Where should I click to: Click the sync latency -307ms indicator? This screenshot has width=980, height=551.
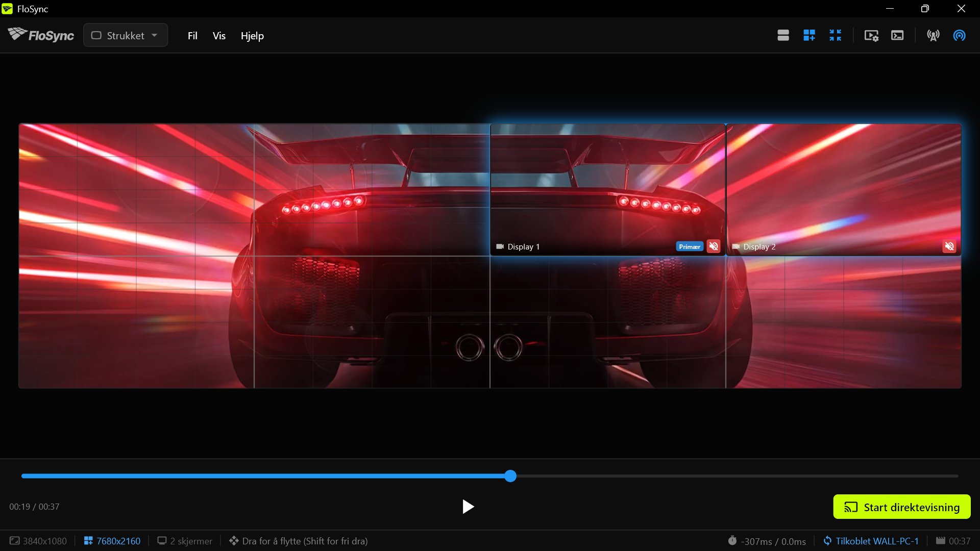point(767,541)
